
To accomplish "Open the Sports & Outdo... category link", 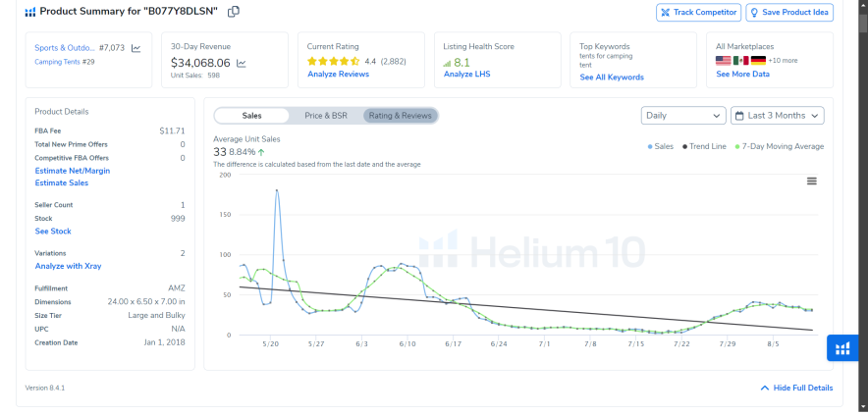I will click(65, 48).
